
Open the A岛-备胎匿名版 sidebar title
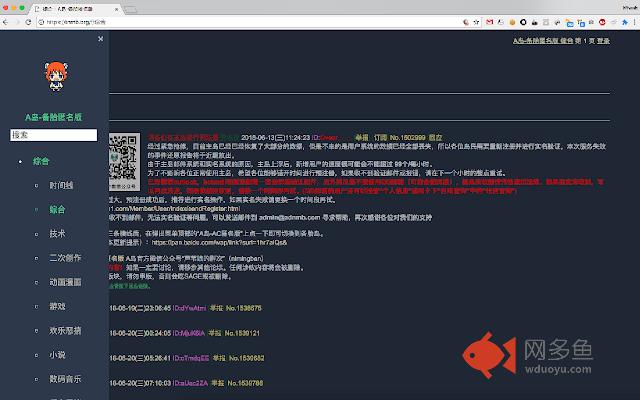click(x=53, y=117)
